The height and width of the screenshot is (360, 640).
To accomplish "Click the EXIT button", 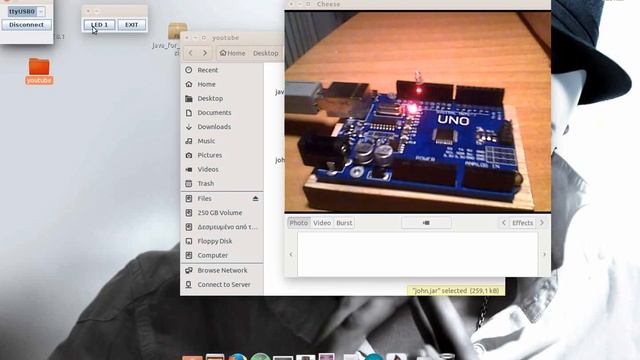I will click(x=131, y=25).
